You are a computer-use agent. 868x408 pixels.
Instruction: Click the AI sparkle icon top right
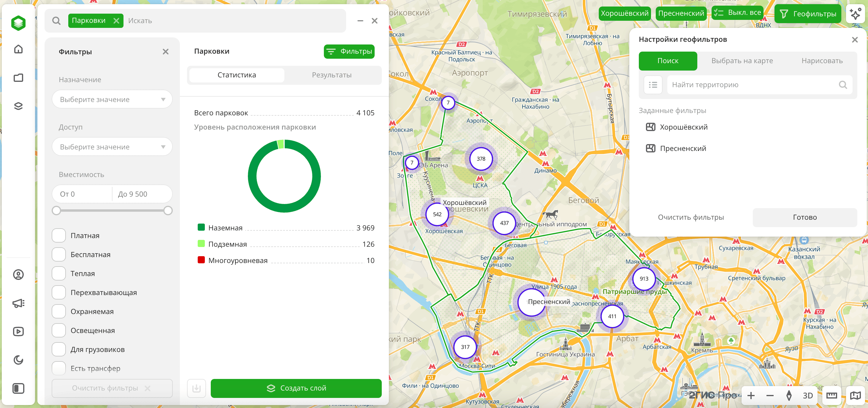(x=855, y=13)
